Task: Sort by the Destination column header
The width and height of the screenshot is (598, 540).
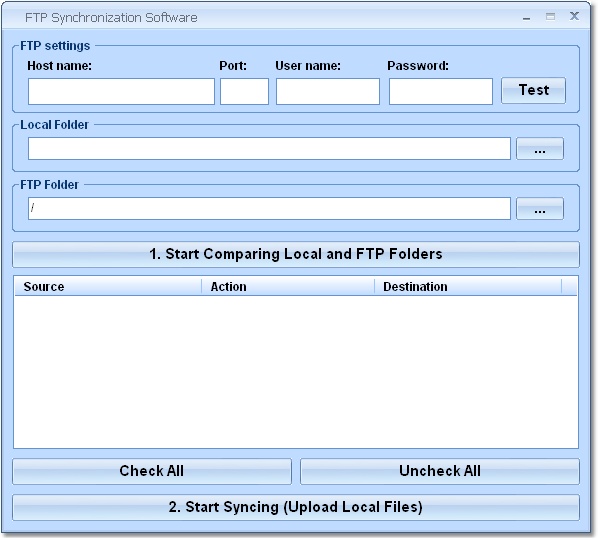Action: (x=468, y=287)
